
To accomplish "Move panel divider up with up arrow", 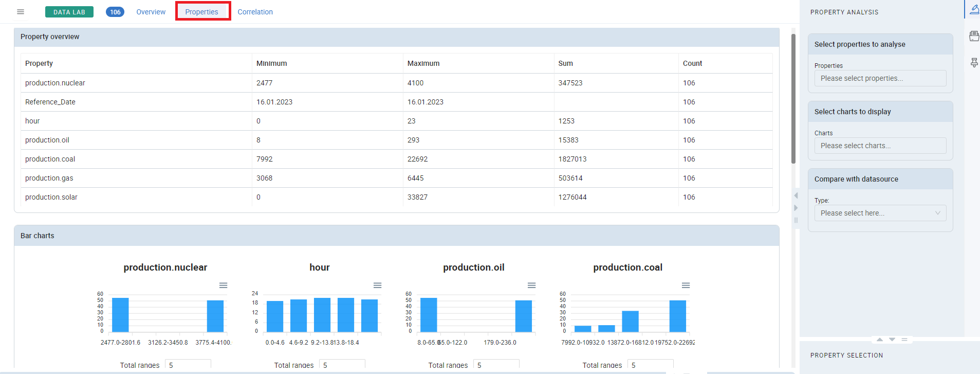I will (880, 340).
